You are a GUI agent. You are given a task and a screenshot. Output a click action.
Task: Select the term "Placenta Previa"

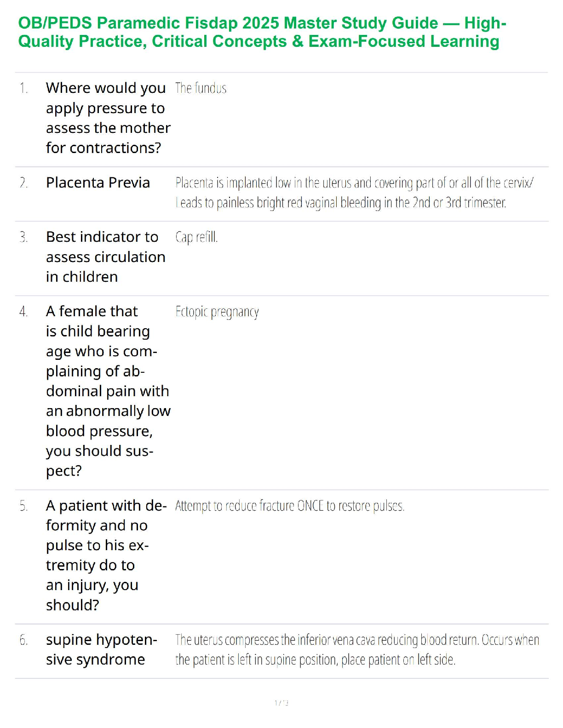point(98,183)
